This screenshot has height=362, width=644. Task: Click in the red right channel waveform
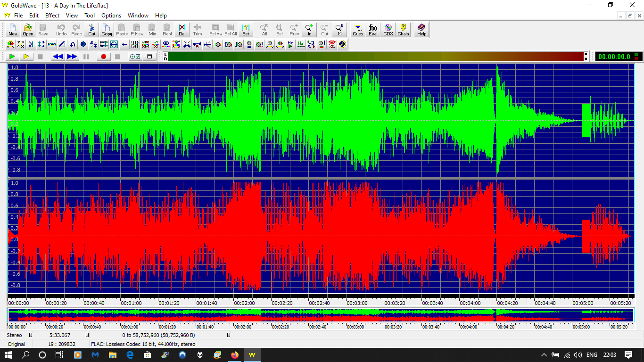321,236
